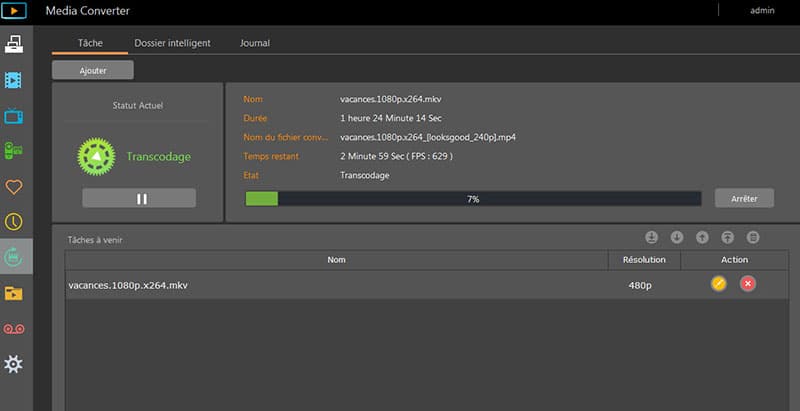Image resolution: width=800 pixels, height=411 pixels.
Task: Click the Etat value Transcodage
Action: click(365, 175)
